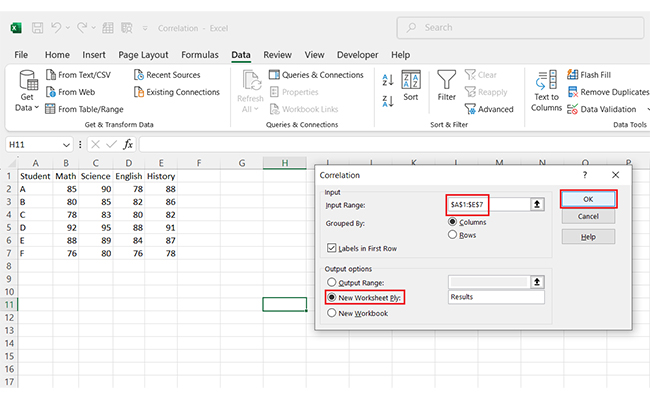650x399 pixels.
Task: Open Recent Sources
Action: [167, 75]
